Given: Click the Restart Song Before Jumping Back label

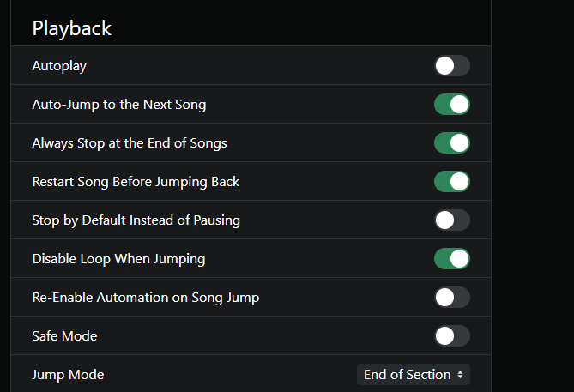Looking at the screenshot, I should pos(136,182).
